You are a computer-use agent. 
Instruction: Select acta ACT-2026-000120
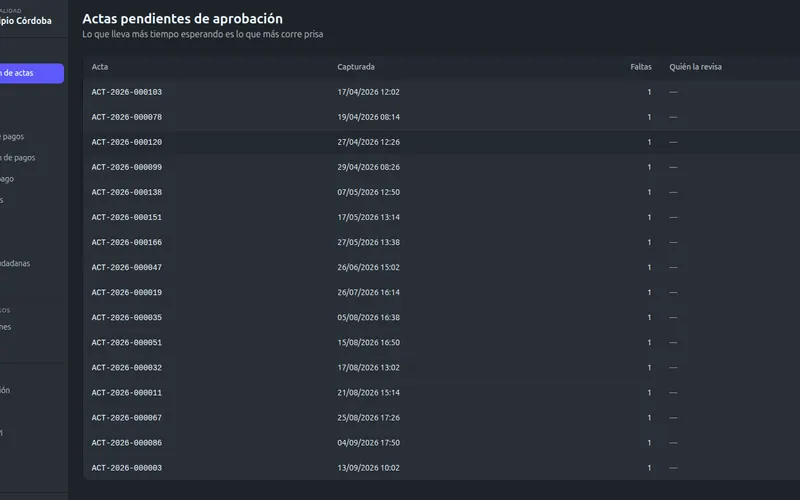tap(127, 142)
